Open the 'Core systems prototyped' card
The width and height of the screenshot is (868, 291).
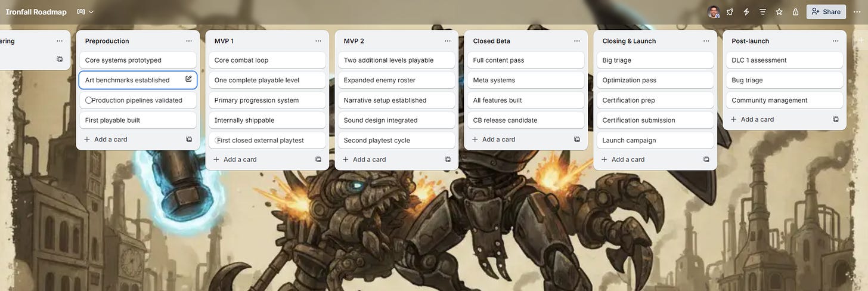pos(138,60)
